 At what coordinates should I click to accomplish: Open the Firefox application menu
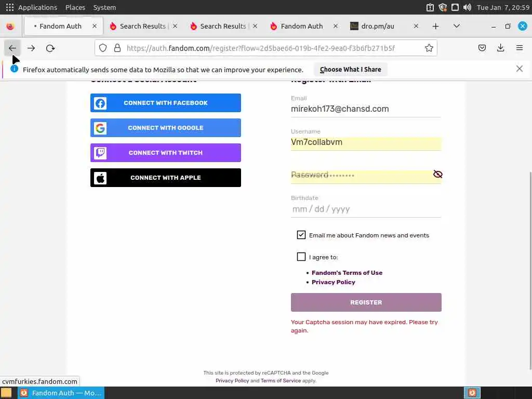tap(520, 48)
